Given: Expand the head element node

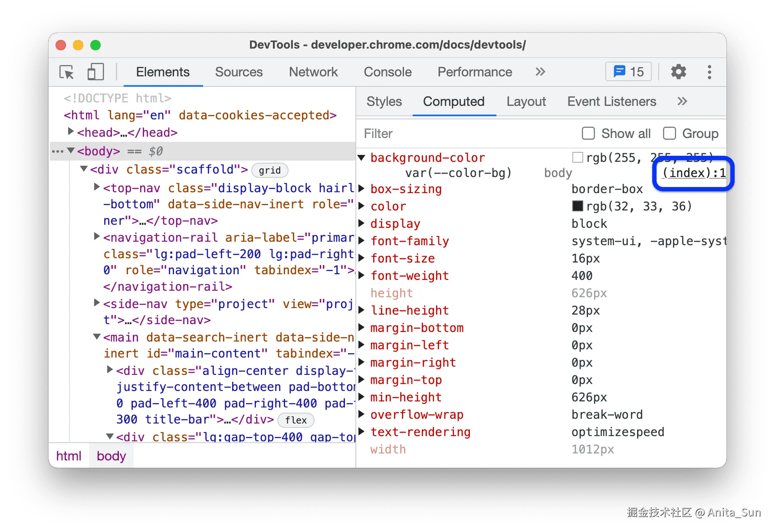Looking at the screenshot, I should tap(71, 131).
